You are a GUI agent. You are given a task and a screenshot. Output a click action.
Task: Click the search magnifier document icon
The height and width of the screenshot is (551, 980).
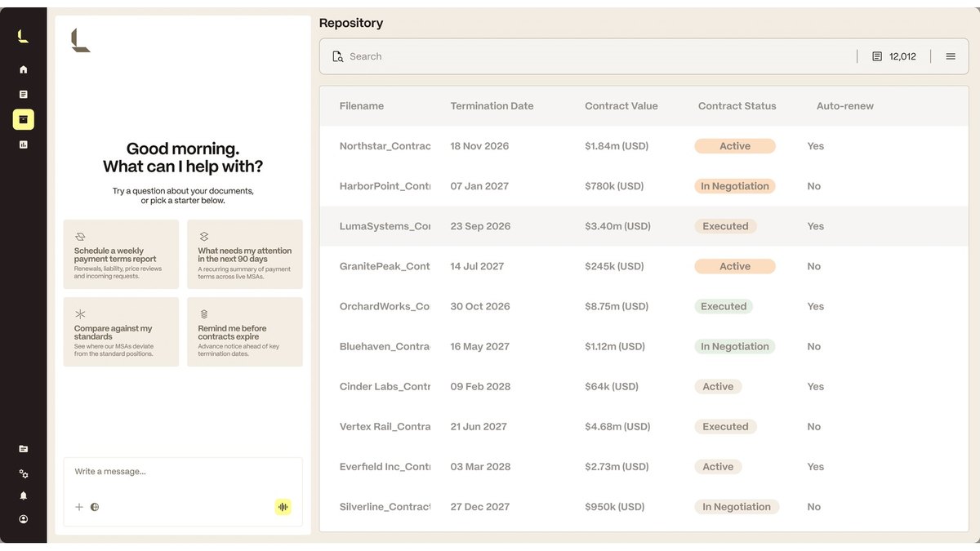tap(338, 56)
